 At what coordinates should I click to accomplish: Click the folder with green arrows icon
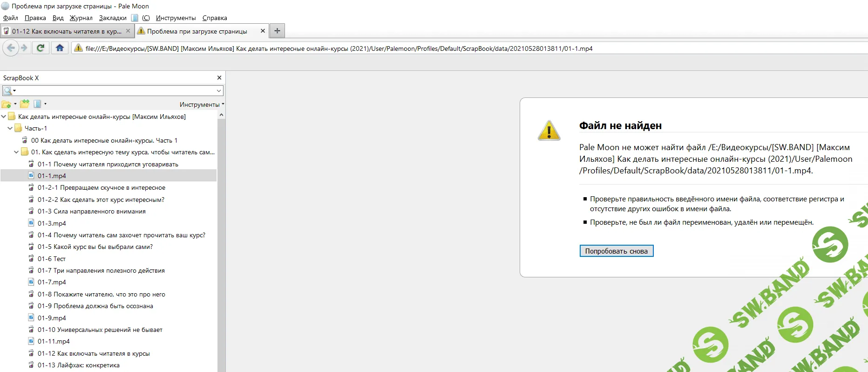pyautogui.click(x=25, y=104)
